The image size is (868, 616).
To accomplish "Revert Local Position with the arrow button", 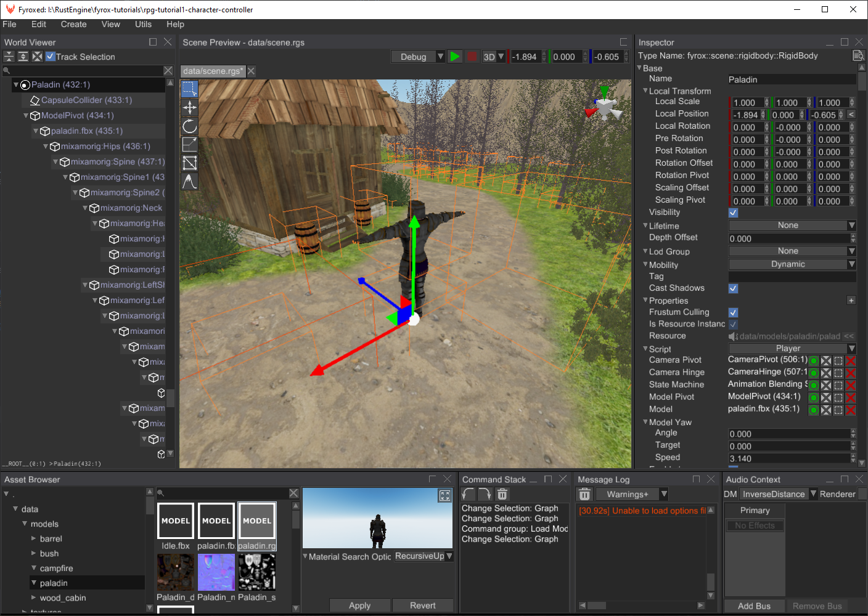I will click(851, 115).
